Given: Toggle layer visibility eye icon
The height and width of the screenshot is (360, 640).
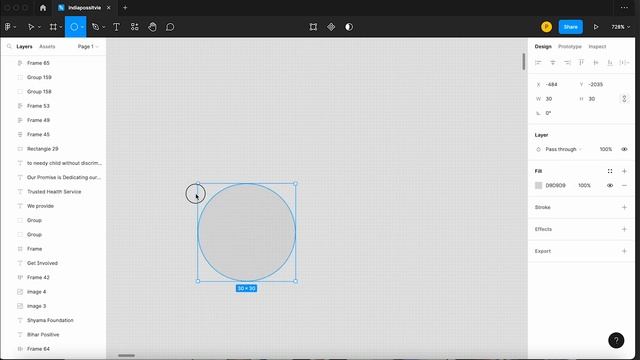Looking at the screenshot, I should coord(624,149).
